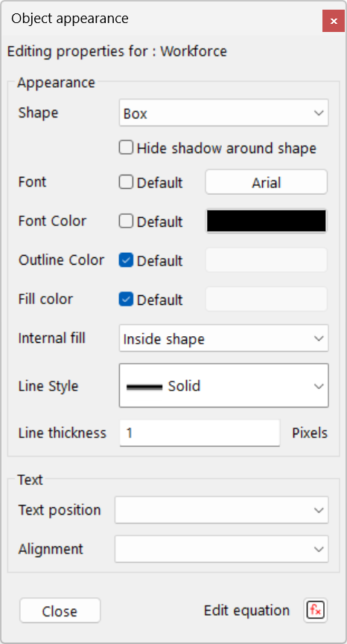The image size is (347, 644).
Task: Open the Shape dropdown showing Box
Action: tap(223, 112)
